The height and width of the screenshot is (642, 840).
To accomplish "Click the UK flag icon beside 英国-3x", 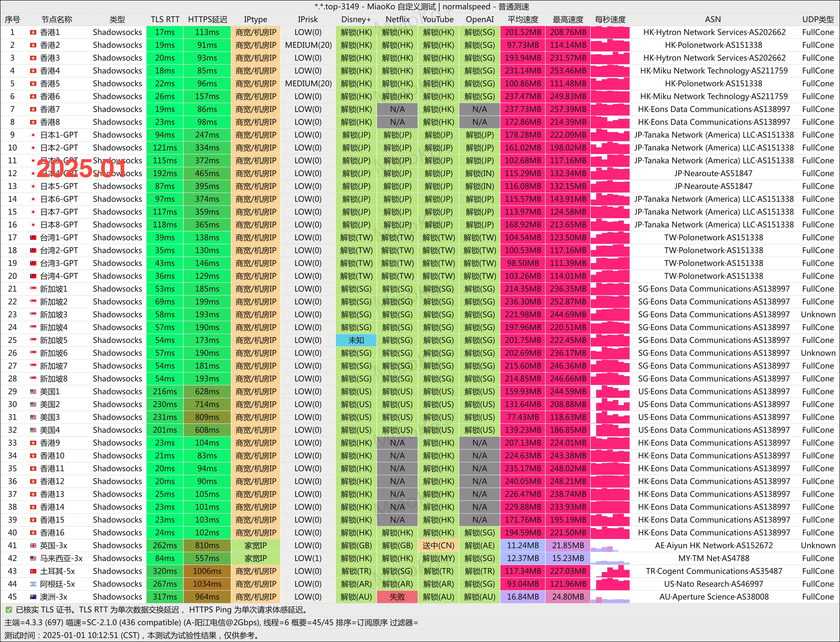I will [33, 546].
